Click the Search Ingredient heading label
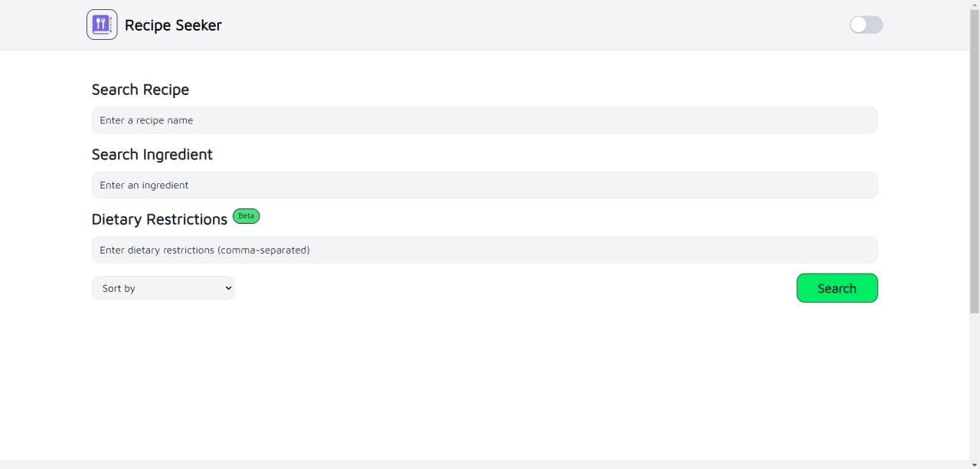This screenshot has height=469, width=980. point(152,154)
